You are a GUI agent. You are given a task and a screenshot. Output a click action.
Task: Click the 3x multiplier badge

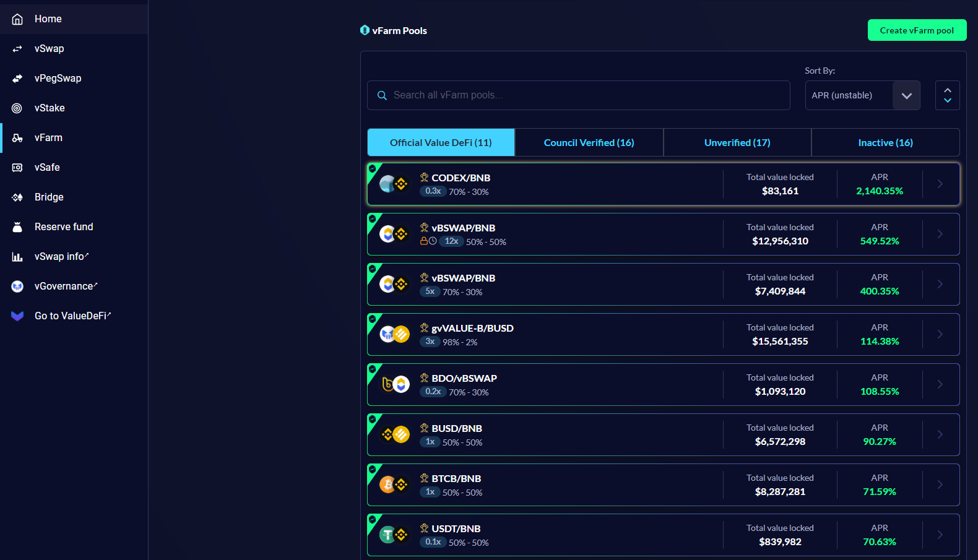(x=430, y=342)
